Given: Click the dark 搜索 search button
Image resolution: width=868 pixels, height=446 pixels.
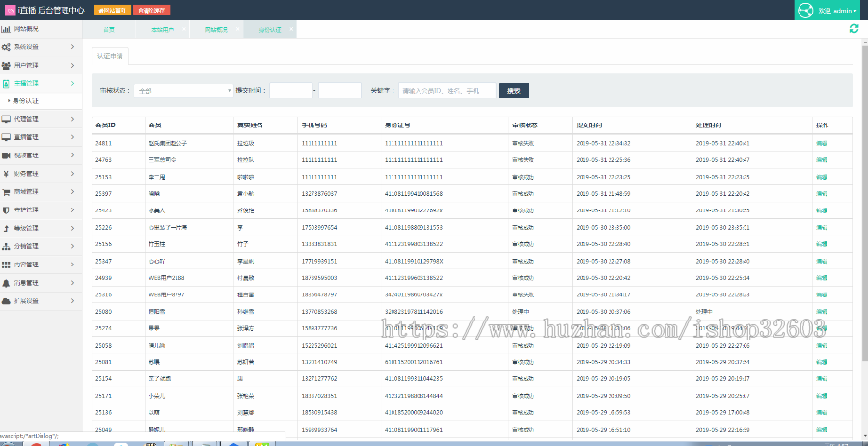Looking at the screenshot, I should point(513,90).
